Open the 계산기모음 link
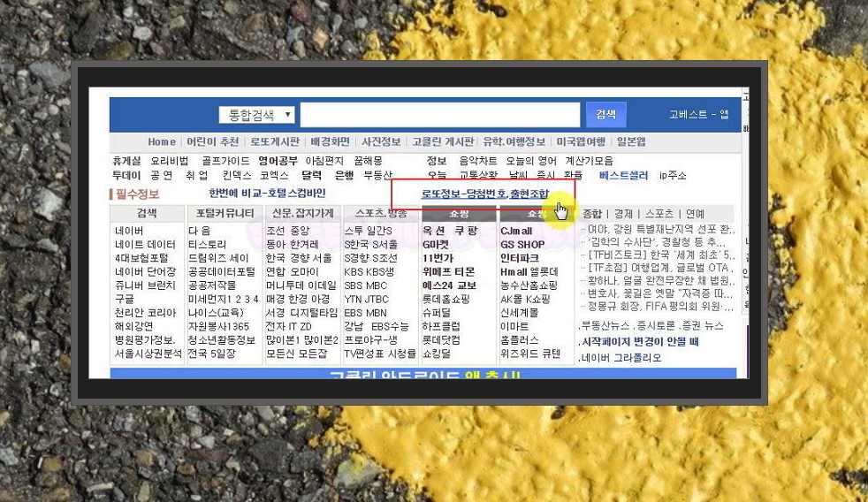 [589, 161]
